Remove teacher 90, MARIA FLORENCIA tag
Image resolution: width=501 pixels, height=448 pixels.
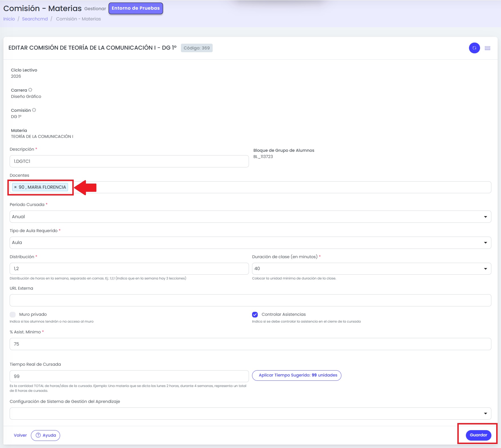pyautogui.click(x=15, y=187)
